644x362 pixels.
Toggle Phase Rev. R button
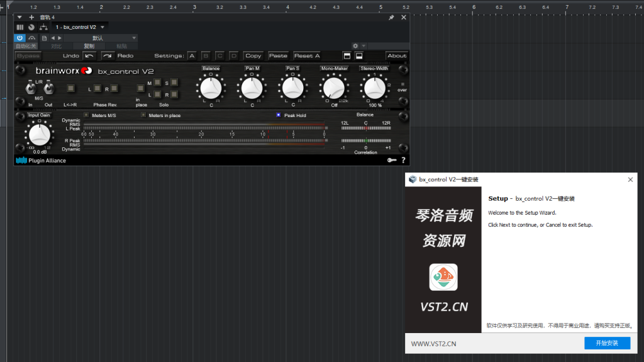click(x=114, y=88)
